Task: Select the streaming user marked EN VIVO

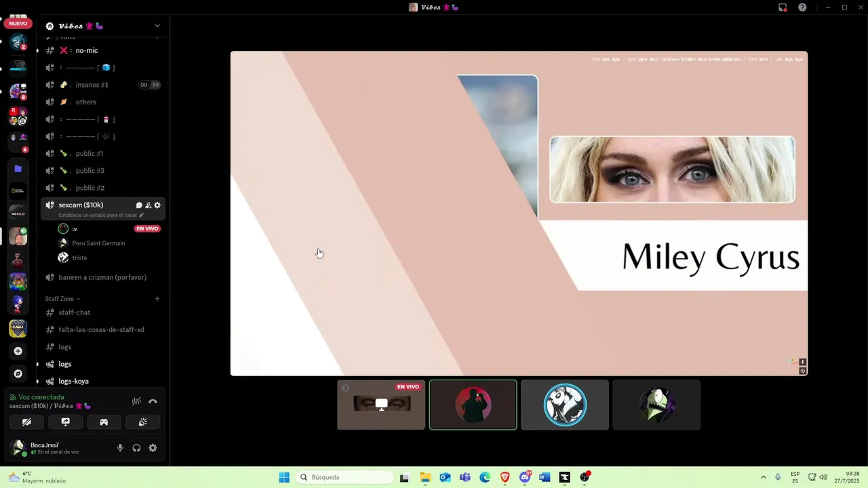Action: click(x=102, y=228)
